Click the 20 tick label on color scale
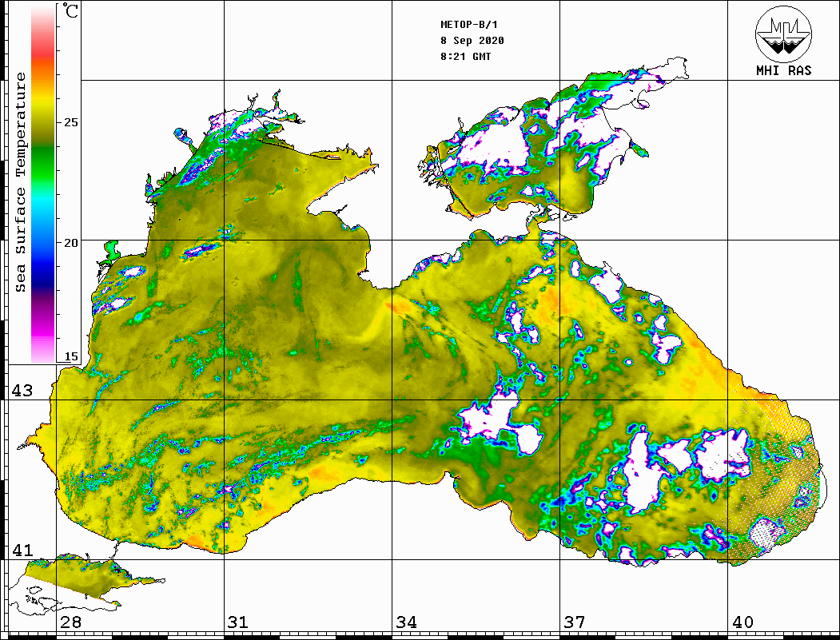This screenshot has width=840, height=640. (70, 243)
